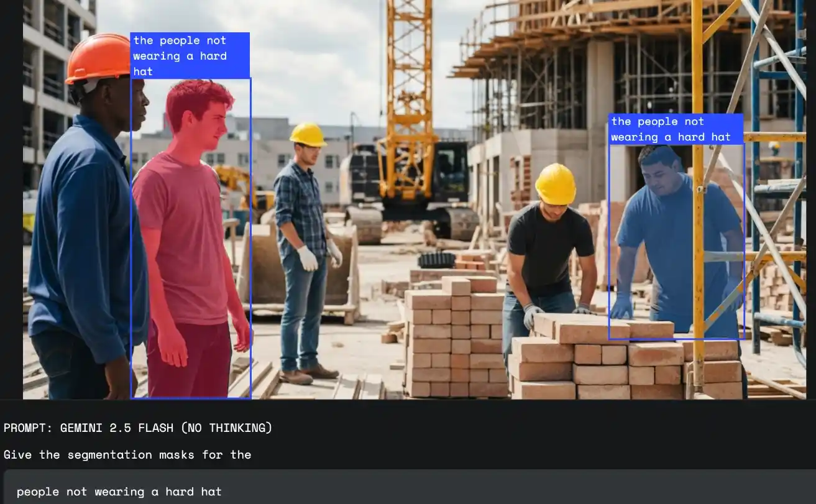816x504 pixels.
Task: Click the blue label above the blue-masked man
Action: (x=676, y=129)
